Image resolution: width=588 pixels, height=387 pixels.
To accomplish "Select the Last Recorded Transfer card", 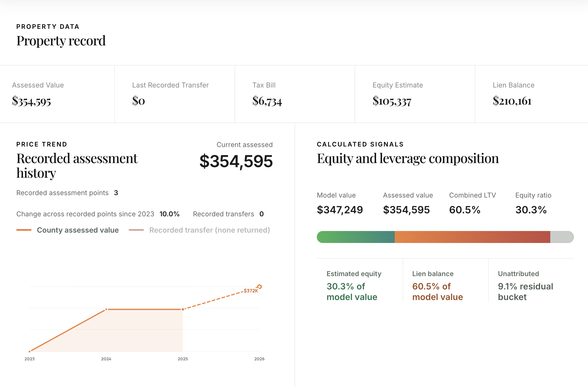I will (x=171, y=94).
